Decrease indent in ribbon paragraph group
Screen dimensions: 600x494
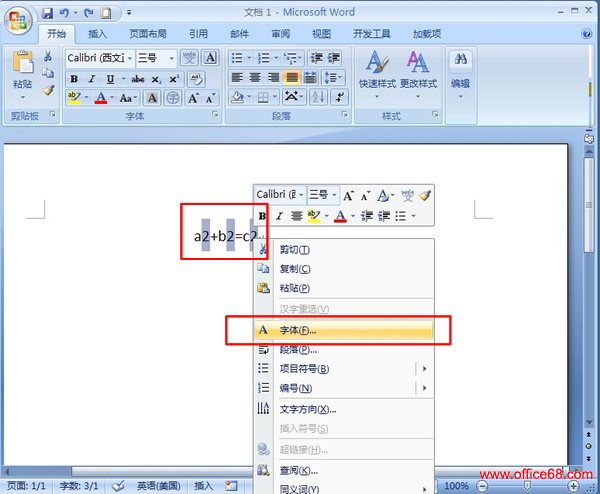[317, 58]
